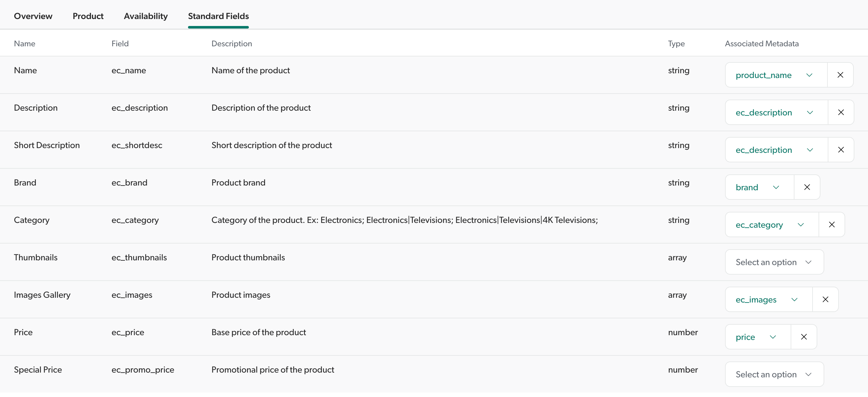
Task: Open the ec_images metadata dropdown
Action: point(768,299)
